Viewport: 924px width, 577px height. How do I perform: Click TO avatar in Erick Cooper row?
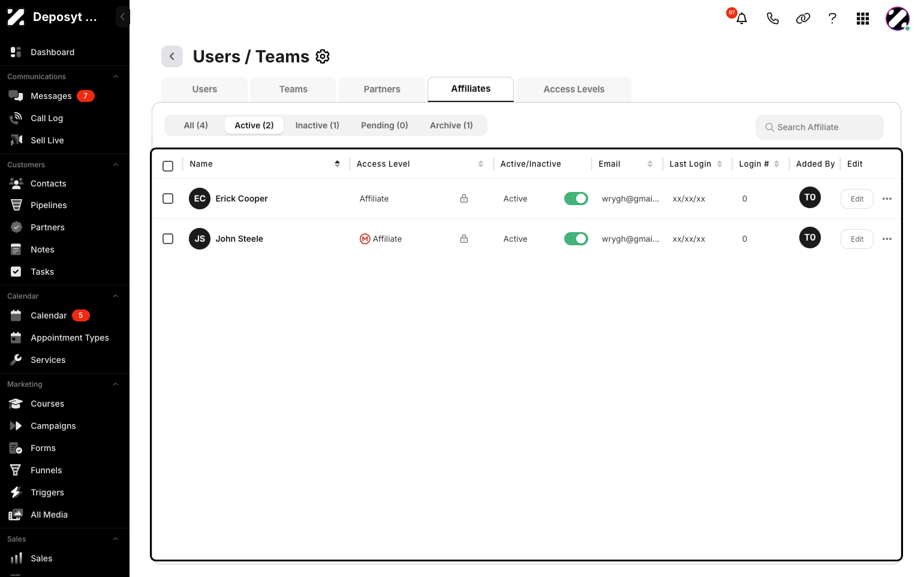(x=810, y=197)
